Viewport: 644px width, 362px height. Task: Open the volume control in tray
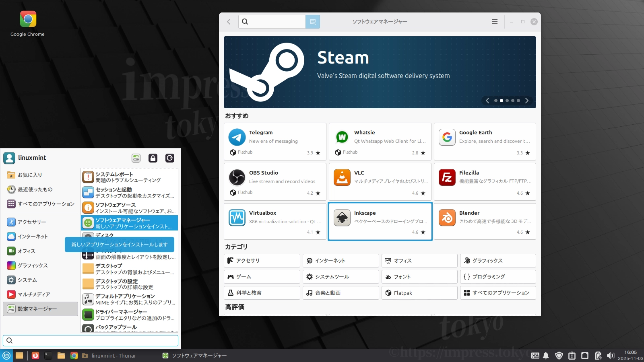tap(611, 356)
